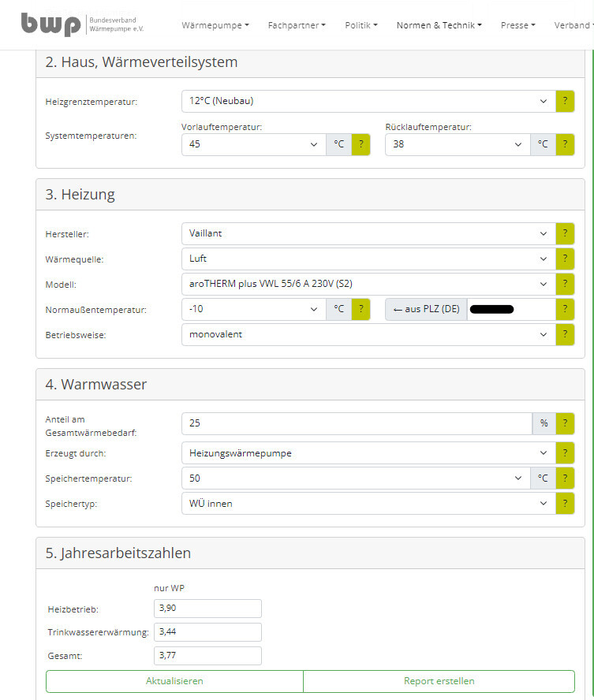
Task: Show help for Betriebsweise field
Action: (x=565, y=334)
